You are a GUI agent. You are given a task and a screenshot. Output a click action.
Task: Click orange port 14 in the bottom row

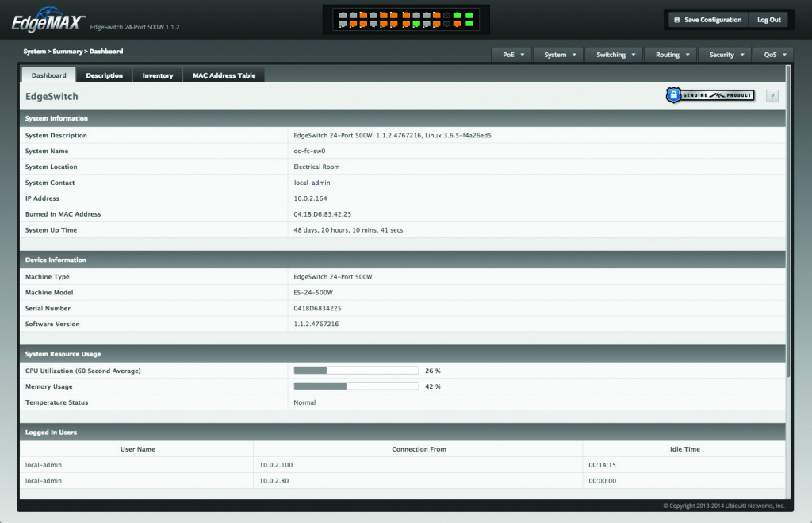point(407,24)
